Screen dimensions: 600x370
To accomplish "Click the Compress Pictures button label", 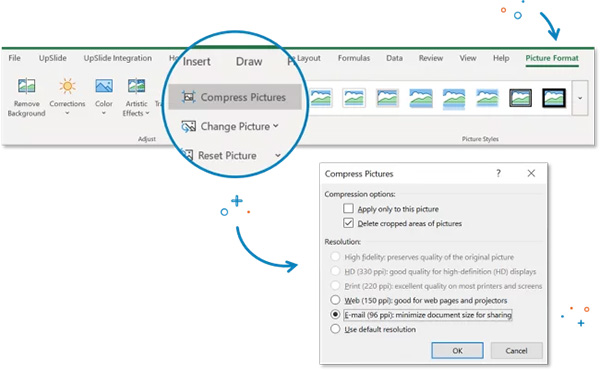I will click(x=243, y=97).
